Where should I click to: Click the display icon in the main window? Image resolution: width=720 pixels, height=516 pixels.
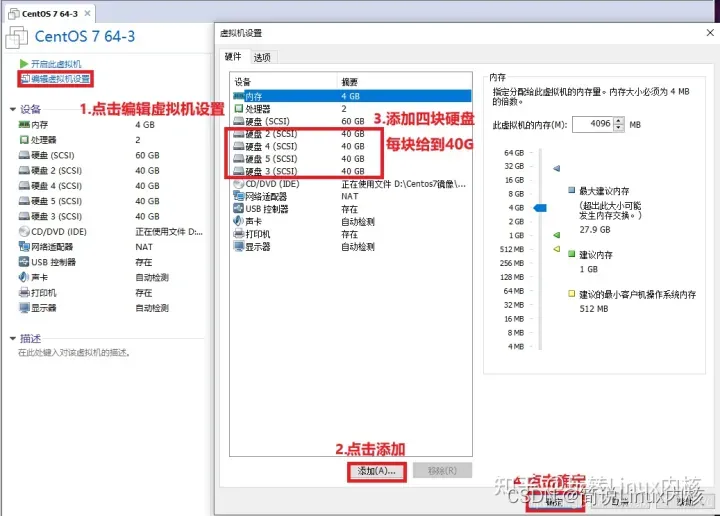point(24,308)
